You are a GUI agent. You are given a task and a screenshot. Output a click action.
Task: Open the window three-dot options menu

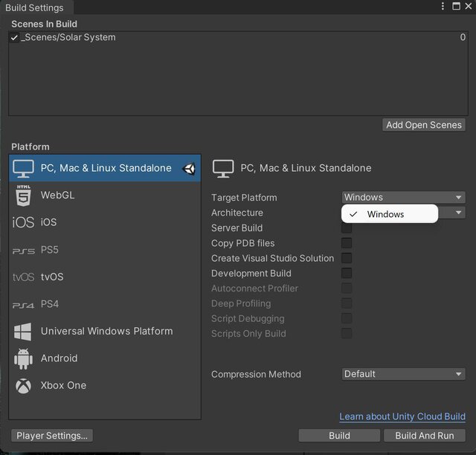click(443, 6)
